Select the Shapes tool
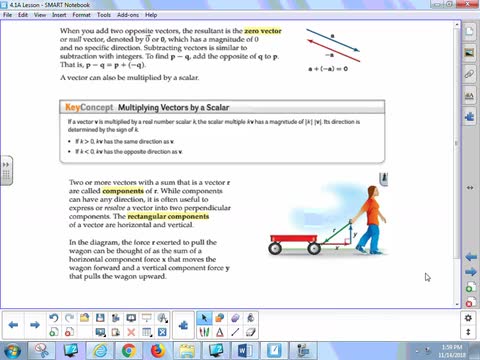This screenshot has width=480, height=360. tap(220, 318)
